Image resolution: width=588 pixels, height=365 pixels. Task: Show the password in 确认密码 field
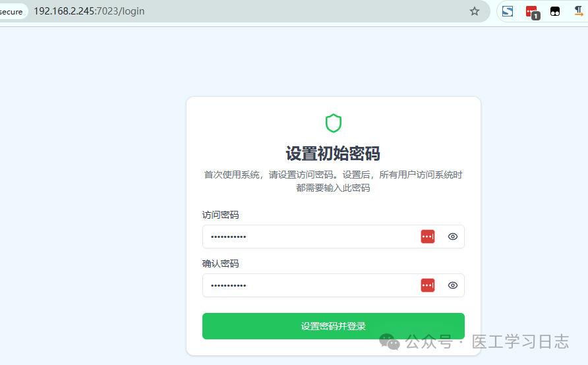coord(453,285)
